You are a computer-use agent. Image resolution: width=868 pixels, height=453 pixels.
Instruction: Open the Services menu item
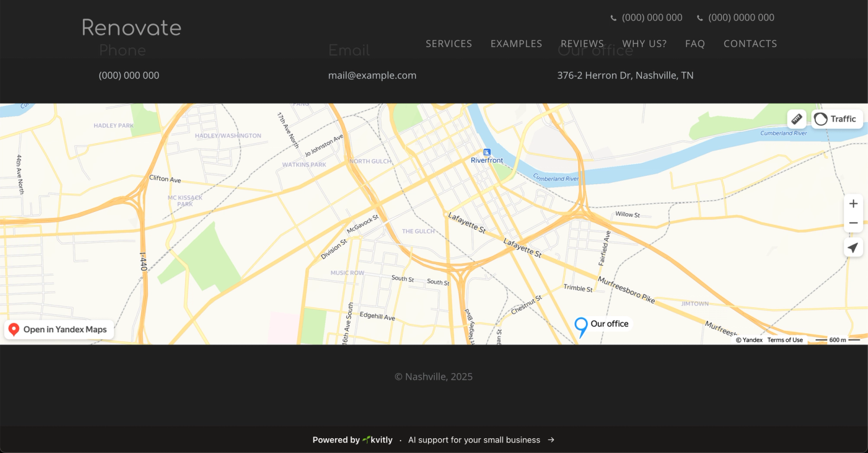point(449,44)
